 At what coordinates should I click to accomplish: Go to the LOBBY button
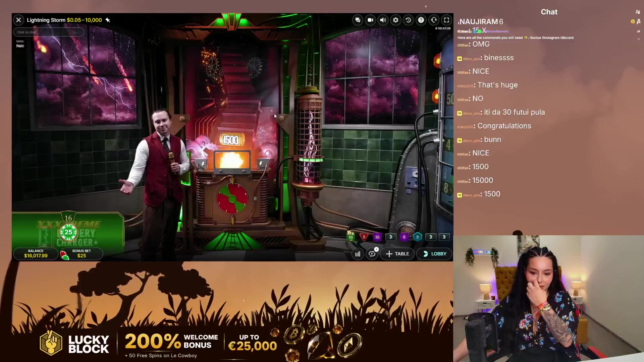pyautogui.click(x=435, y=254)
